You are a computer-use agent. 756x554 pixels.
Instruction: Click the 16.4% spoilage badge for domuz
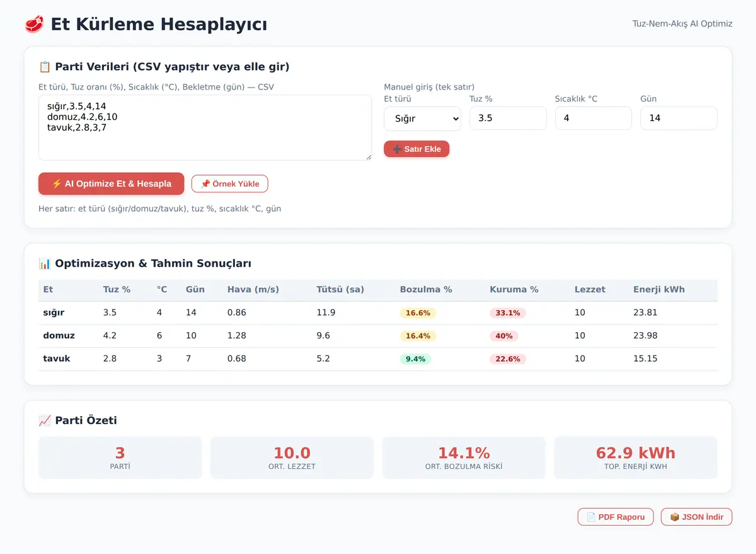click(x=418, y=336)
